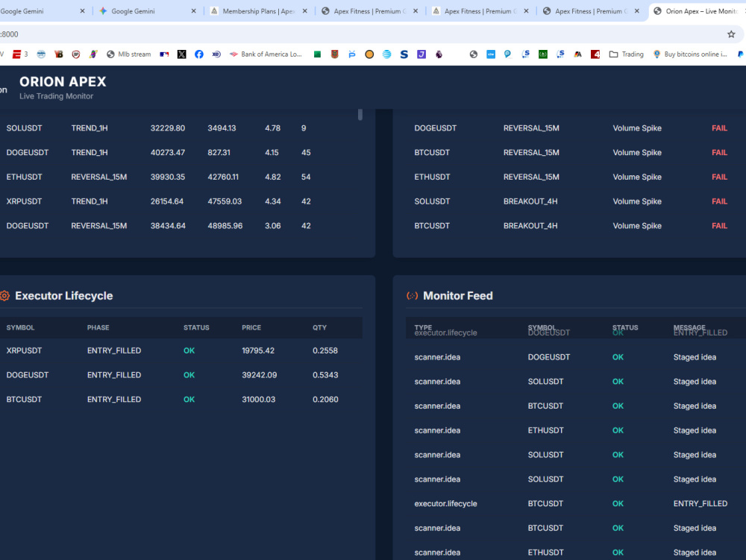The width and height of the screenshot is (746, 560).
Task: Click the bookmark star in address bar
Action: 731,34
